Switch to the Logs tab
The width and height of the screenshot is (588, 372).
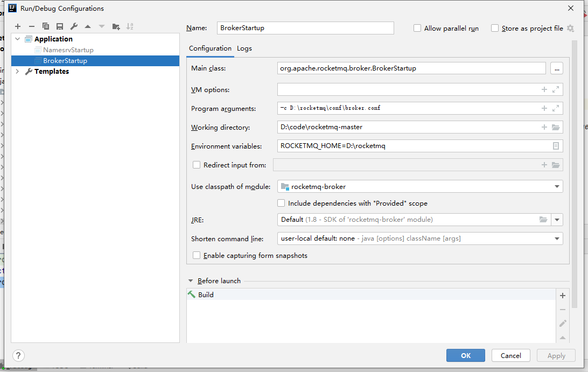(x=244, y=48)
